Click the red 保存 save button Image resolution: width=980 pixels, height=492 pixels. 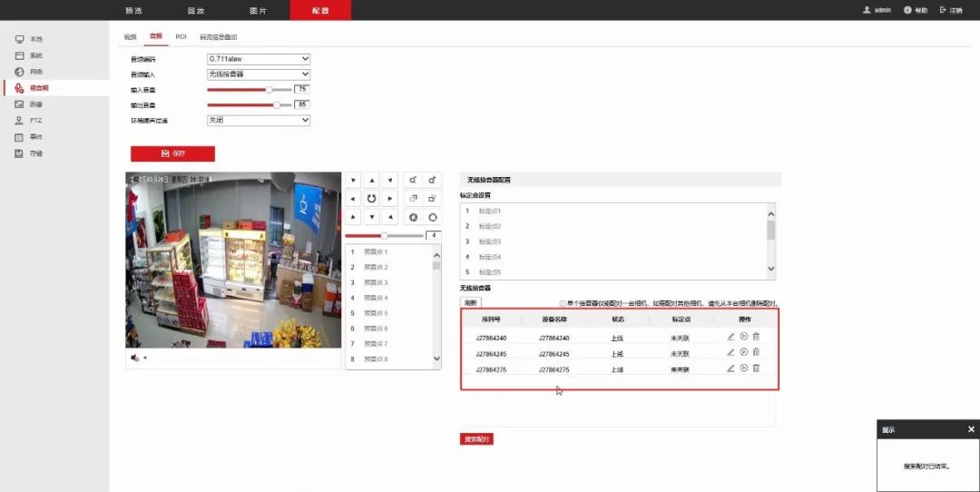(172, 153)
